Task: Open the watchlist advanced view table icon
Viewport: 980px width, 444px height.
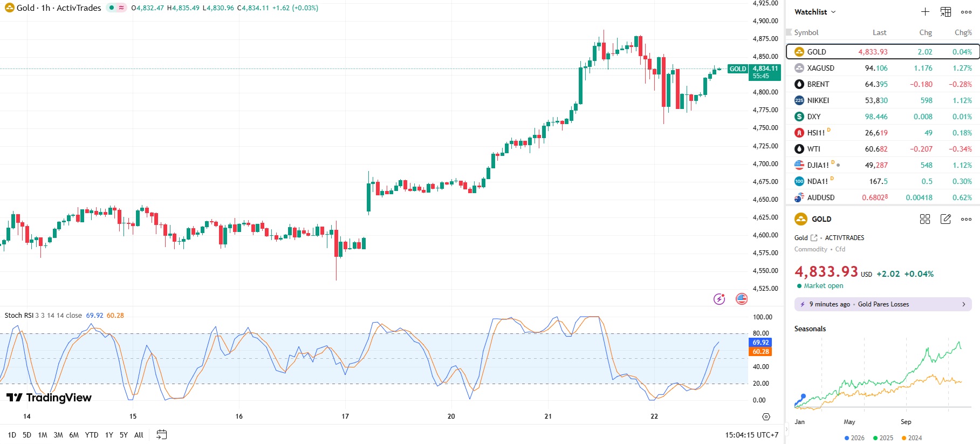Action: 945,12
